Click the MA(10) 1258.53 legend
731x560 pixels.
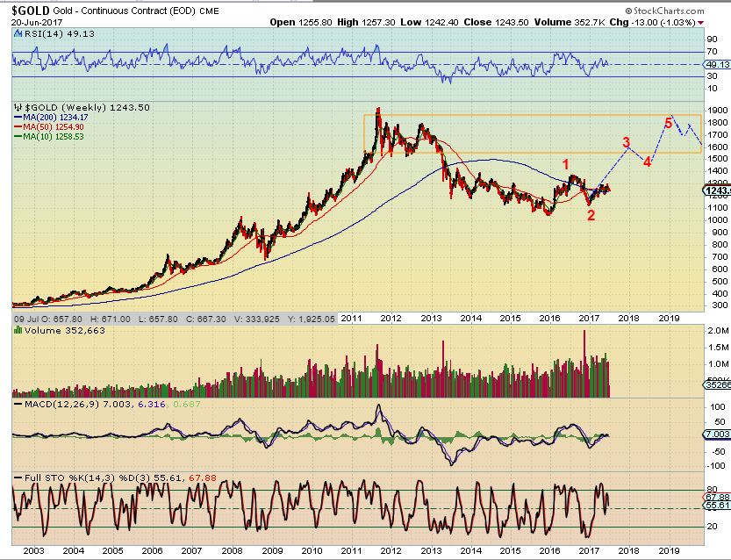[54, 137]
